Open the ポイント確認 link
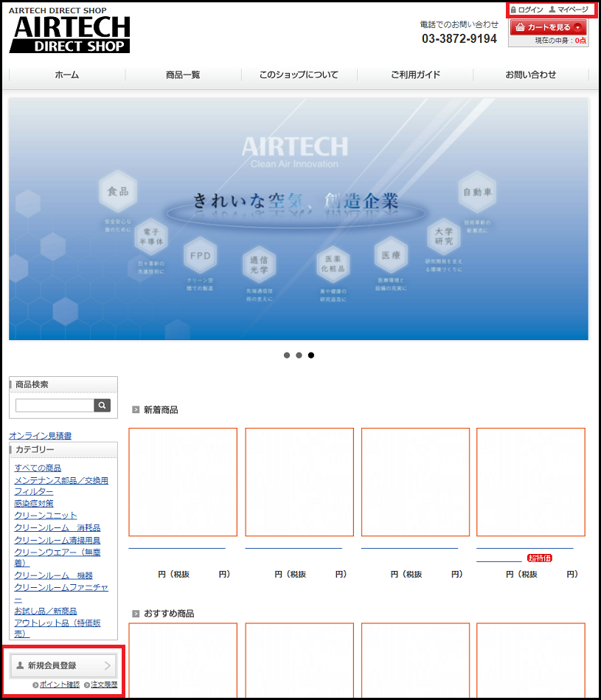The width and height of the screenshot is (601, 700). (x=59, y=685)
